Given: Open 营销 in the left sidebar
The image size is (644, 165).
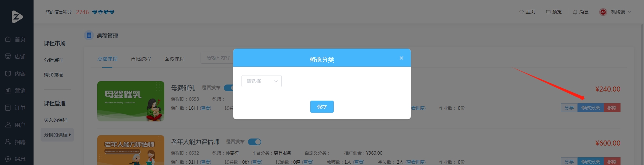Looking at the screenshot, I should pos(16,91).
